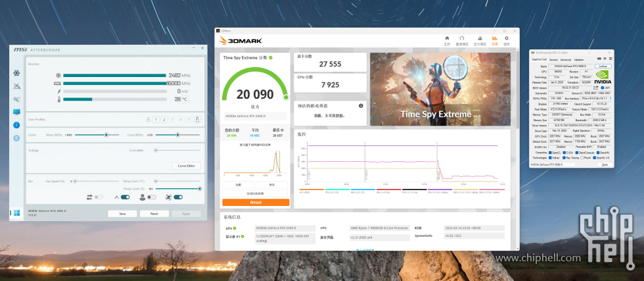Viewport: 644px width, 281px height.
Task: Click the orange legend item under monitoring graph
Action: (311, 190)
